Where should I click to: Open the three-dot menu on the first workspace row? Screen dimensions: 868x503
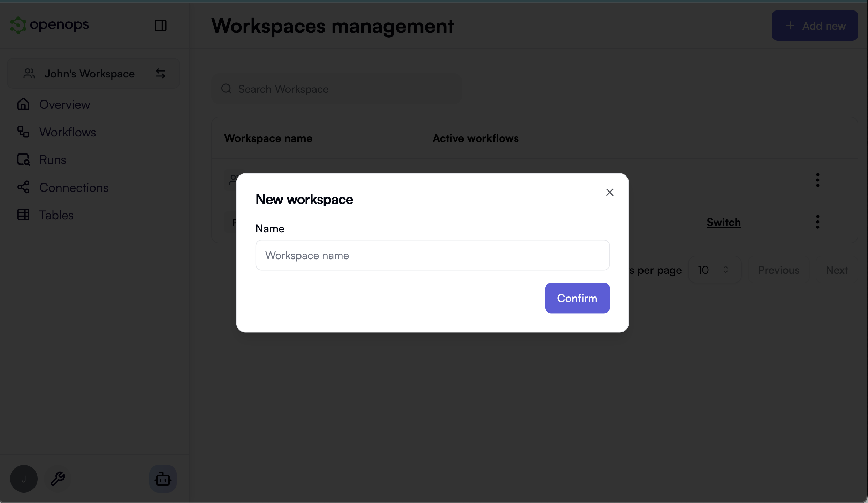818,179
